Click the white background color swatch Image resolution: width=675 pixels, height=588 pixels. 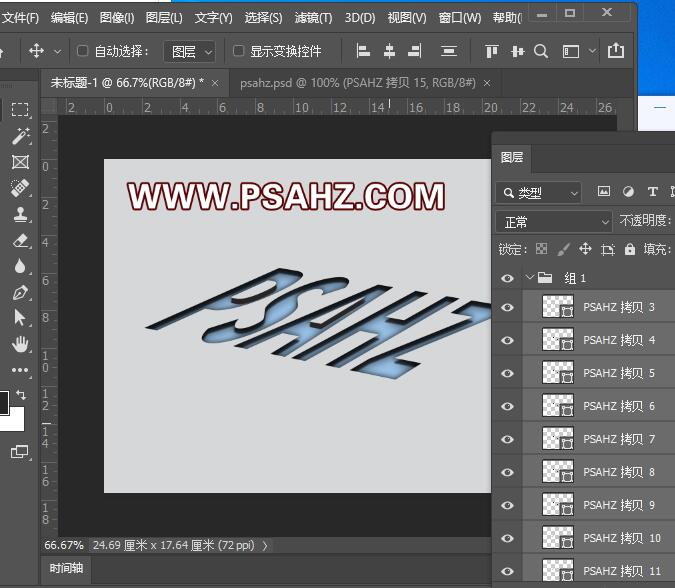pos(16,423)
